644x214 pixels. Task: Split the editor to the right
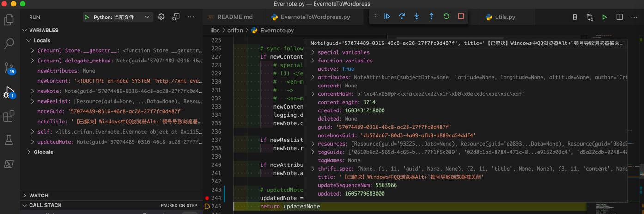coord(620,17)
